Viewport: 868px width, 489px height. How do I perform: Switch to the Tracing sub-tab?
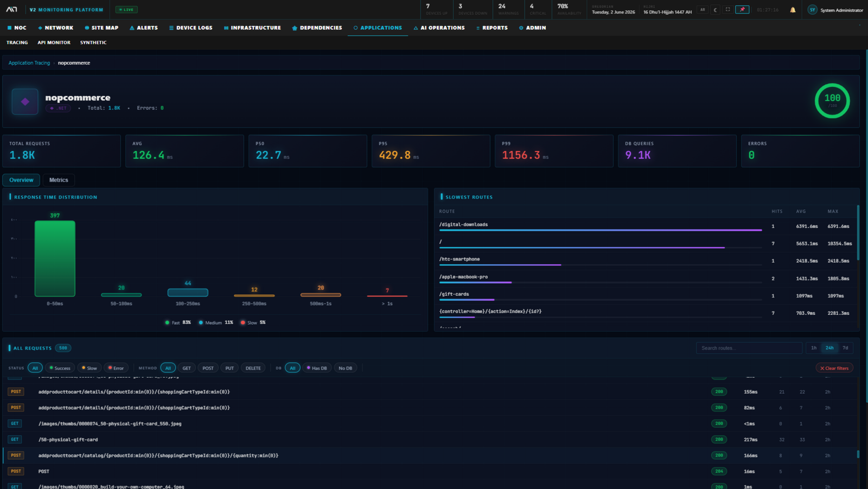click(17, 42)
